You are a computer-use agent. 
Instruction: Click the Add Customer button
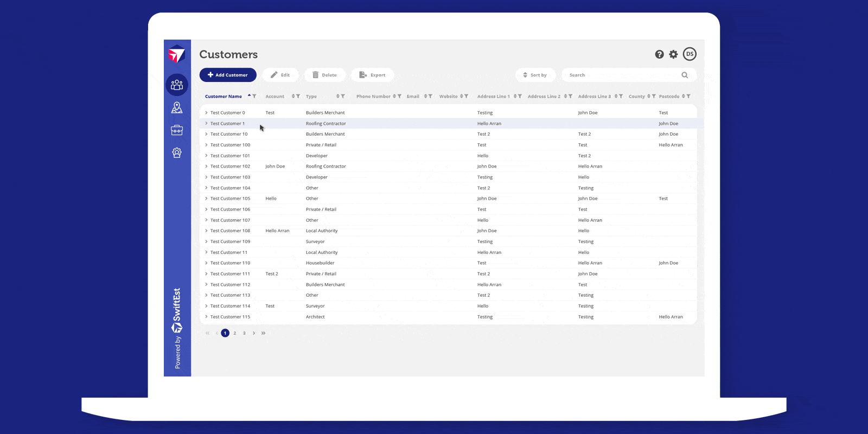click(x=228, y=75)
